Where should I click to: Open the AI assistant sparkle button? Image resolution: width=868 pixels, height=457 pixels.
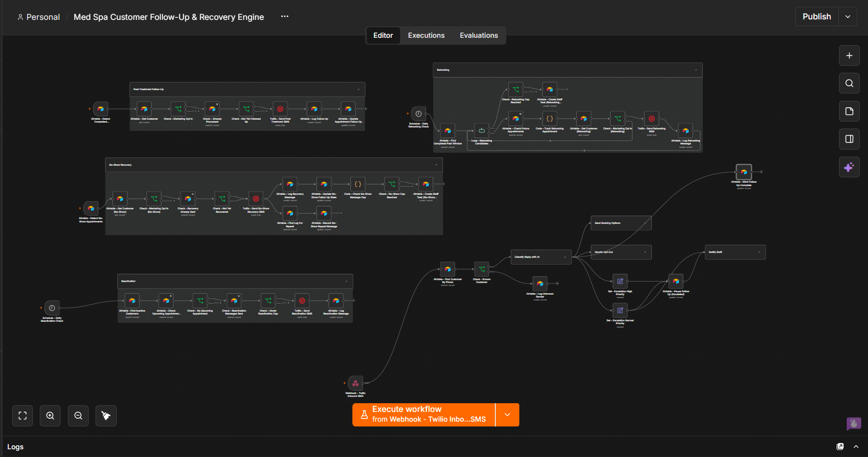click(x=849, y=167)
